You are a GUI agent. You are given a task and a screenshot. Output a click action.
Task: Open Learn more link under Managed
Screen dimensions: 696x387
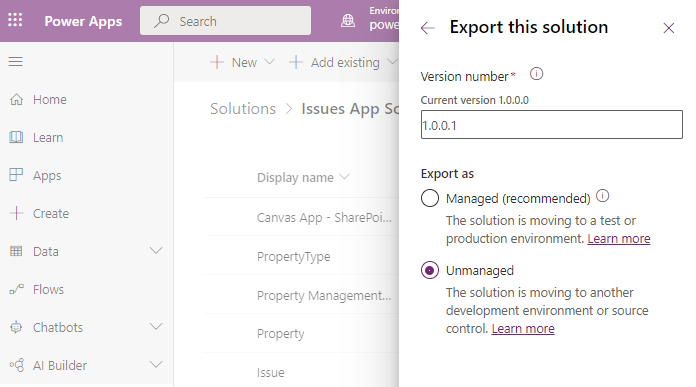619,239
